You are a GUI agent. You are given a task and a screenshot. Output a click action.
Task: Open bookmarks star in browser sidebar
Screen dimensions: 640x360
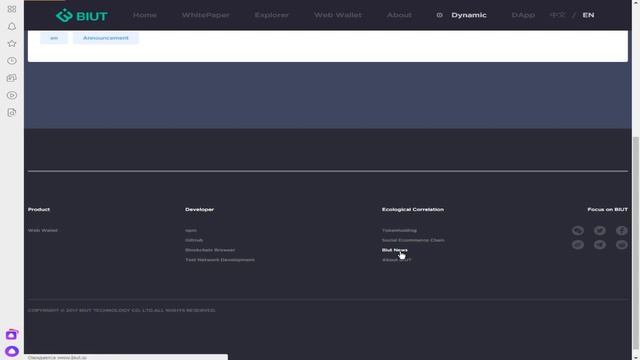click(x=11, y=44)
